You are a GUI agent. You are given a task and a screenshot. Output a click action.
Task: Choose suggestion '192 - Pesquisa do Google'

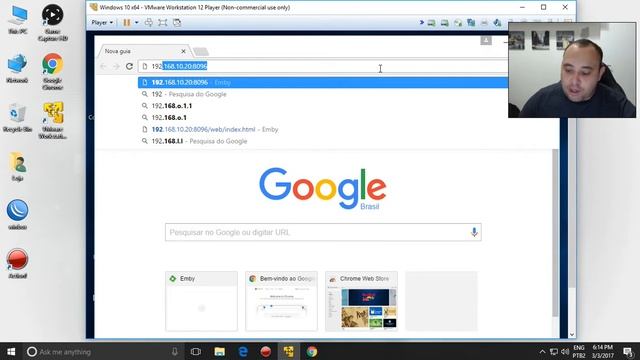coord(322,94)
